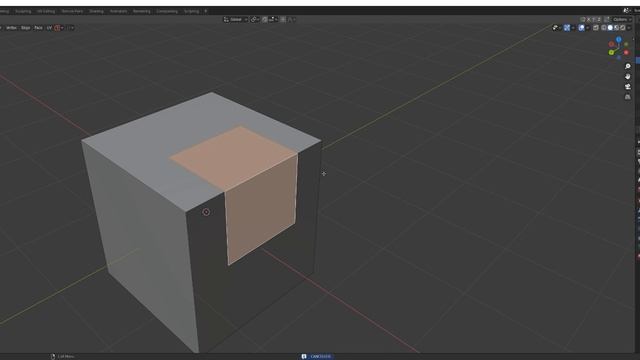Toggle Z axis mesh mirror
640x360 pixels.
pos(599,19)
